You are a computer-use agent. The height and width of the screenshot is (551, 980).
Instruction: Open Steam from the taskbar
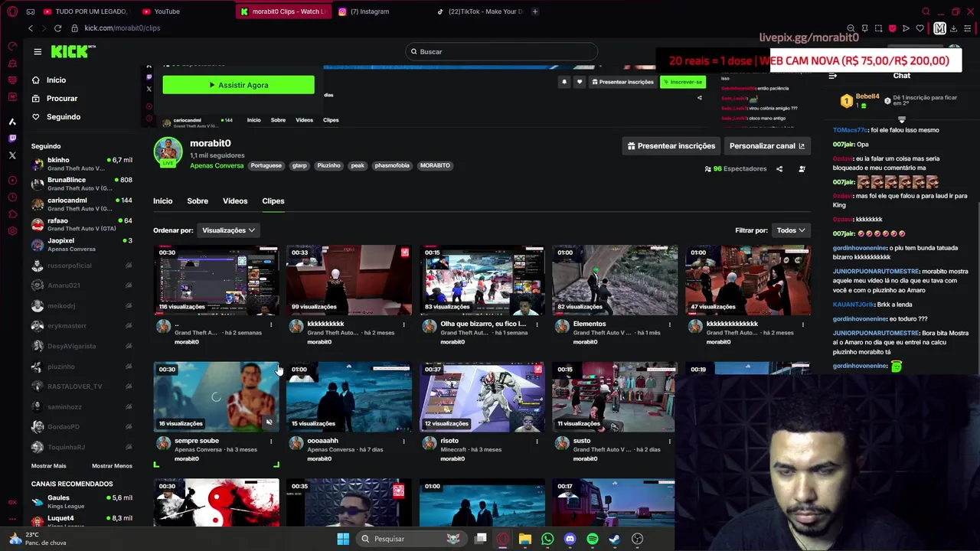pos(615,539)
